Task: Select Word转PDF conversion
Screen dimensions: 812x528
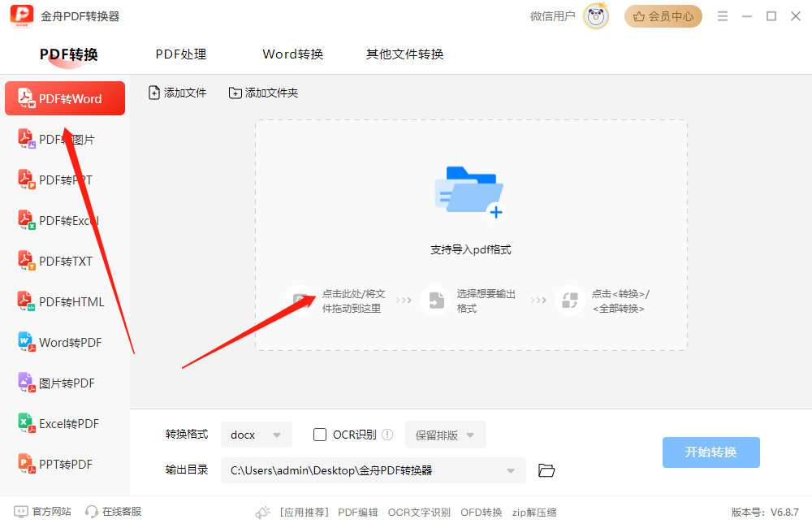Action: tap(65, 343)
